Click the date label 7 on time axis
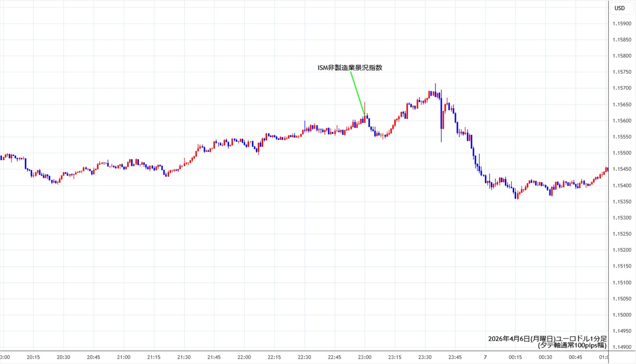The image size is (636, 364). coord(485,357)
